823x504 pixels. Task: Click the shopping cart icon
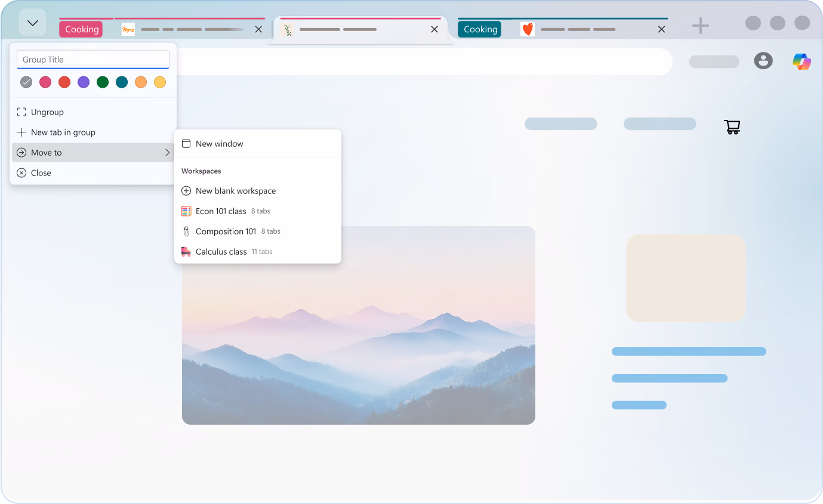(732, 126)
